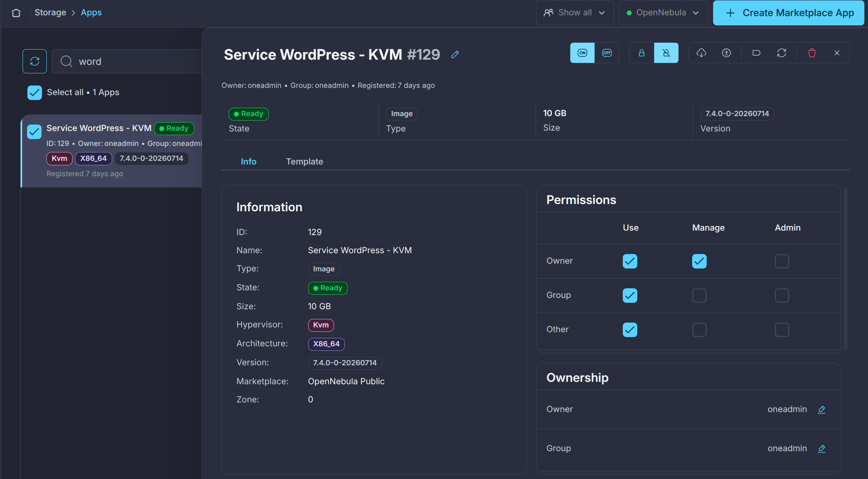
Task: Click the search magnifier icon
Action: [66, 61]
